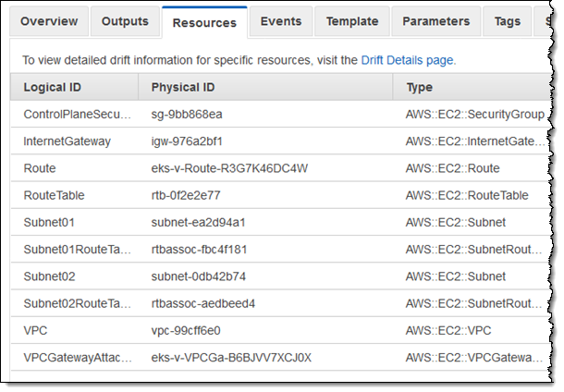
Task: Sort by Physical ID column header
Action: pos(184,87)
